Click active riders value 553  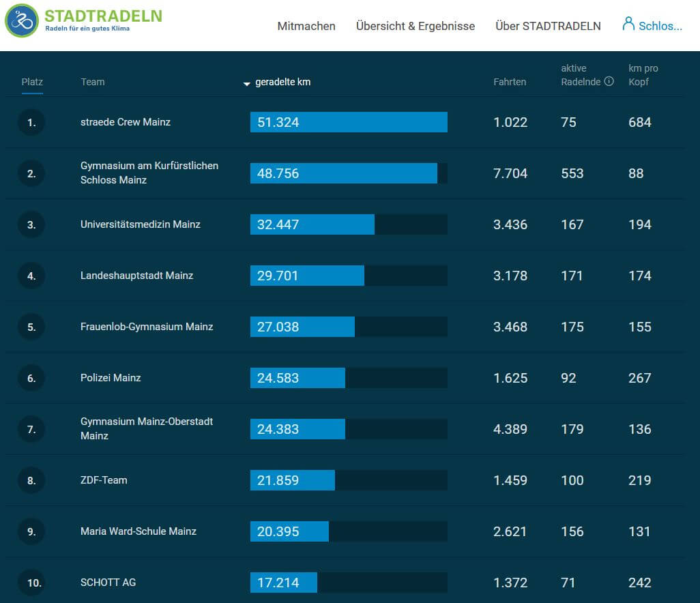pos(572,173)
